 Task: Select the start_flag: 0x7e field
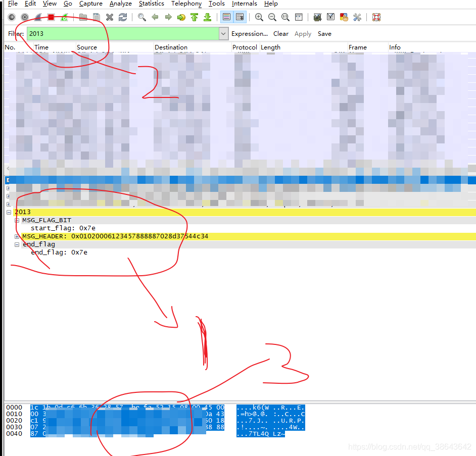click(63, 228)
